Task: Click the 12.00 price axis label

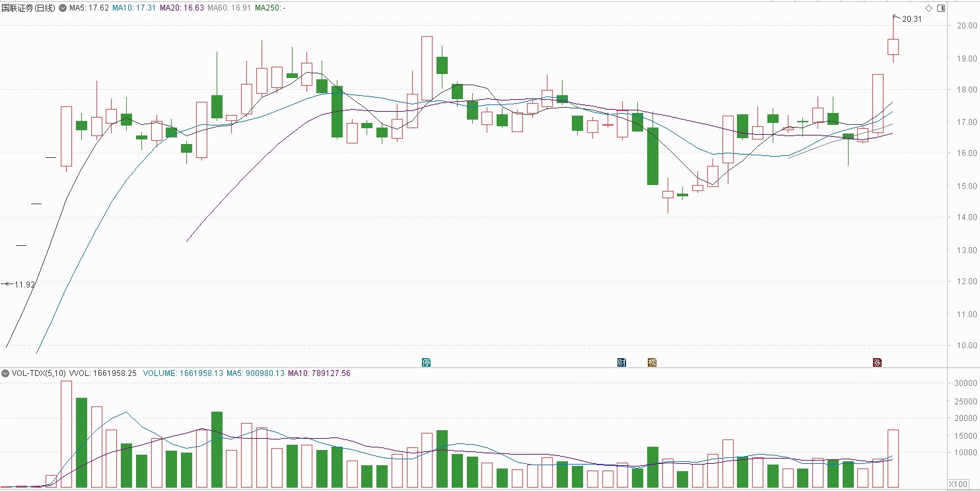Action: coord(967,282)
